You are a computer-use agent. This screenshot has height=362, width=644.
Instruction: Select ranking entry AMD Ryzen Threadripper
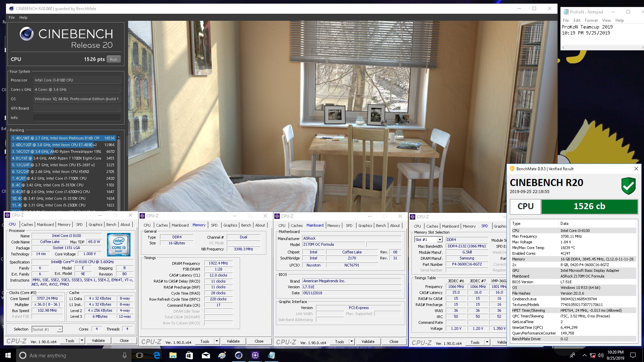[x=63, y=152]
